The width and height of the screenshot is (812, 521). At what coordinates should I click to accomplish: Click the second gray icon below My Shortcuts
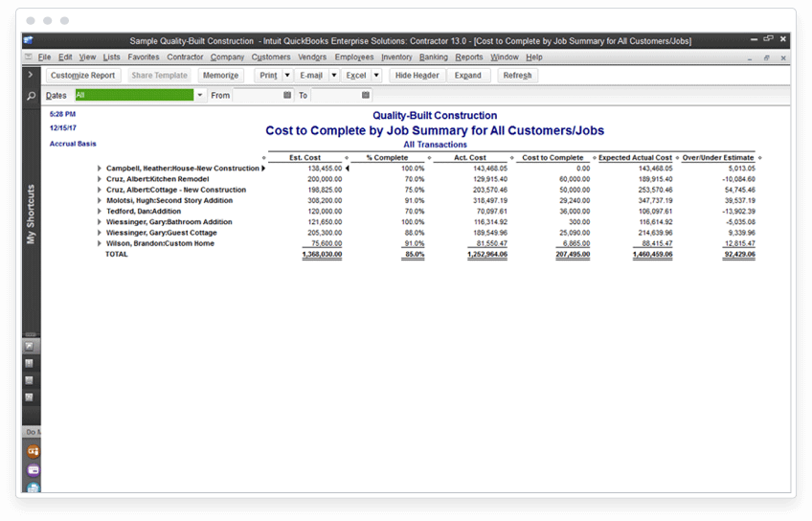(30, 363)
